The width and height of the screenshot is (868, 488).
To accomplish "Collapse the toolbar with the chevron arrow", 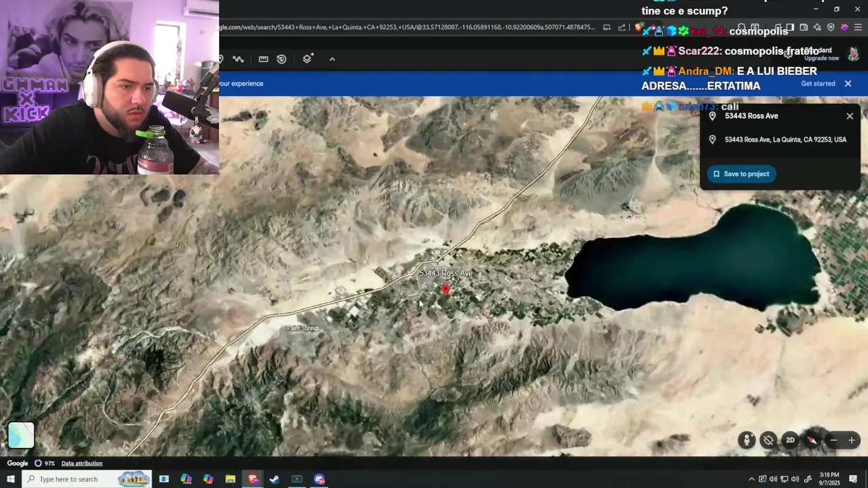I will click(332, 59).
